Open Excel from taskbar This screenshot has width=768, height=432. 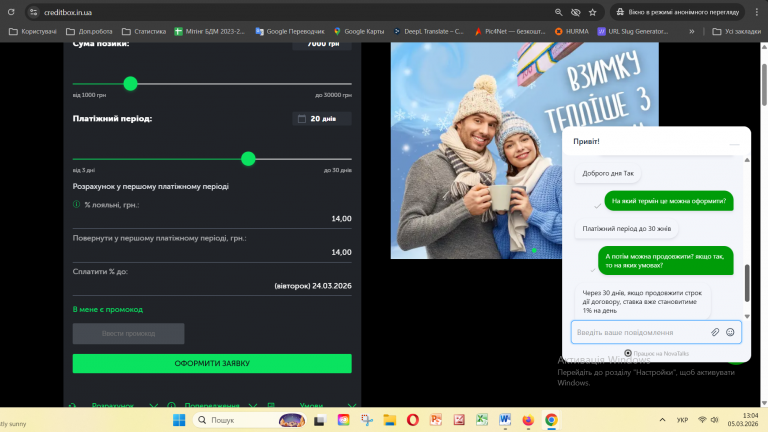tap(482, 420)
